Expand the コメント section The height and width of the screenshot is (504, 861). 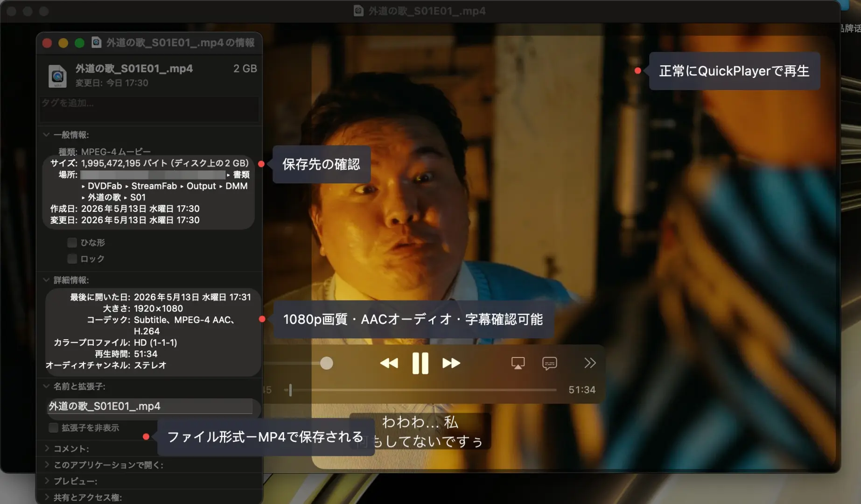tap(47, 448)
